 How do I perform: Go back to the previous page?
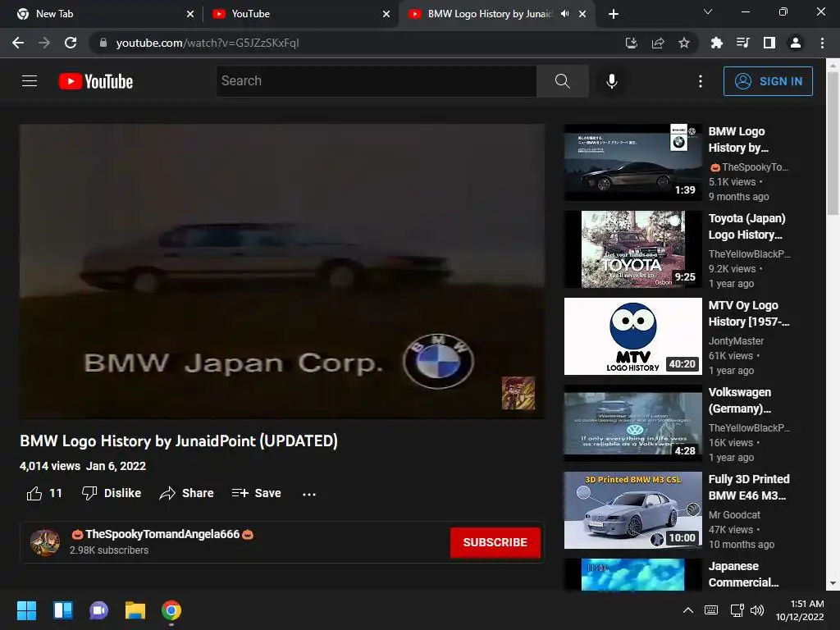point(18,43)
